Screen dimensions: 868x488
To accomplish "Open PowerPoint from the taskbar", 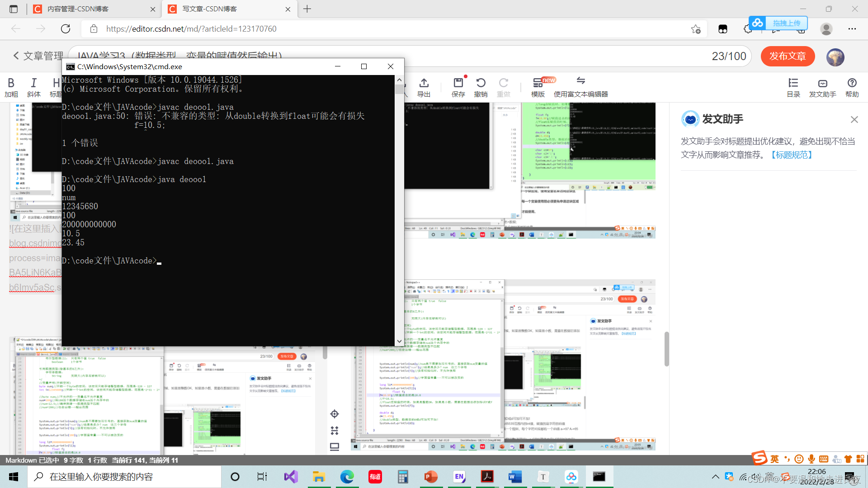I will tap(431, 477).
